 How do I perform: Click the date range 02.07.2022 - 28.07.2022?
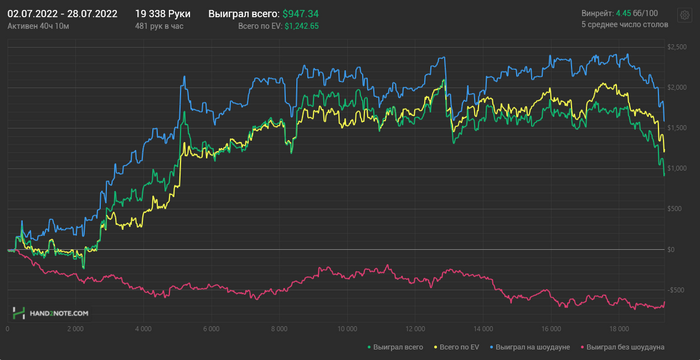point(62,14)
